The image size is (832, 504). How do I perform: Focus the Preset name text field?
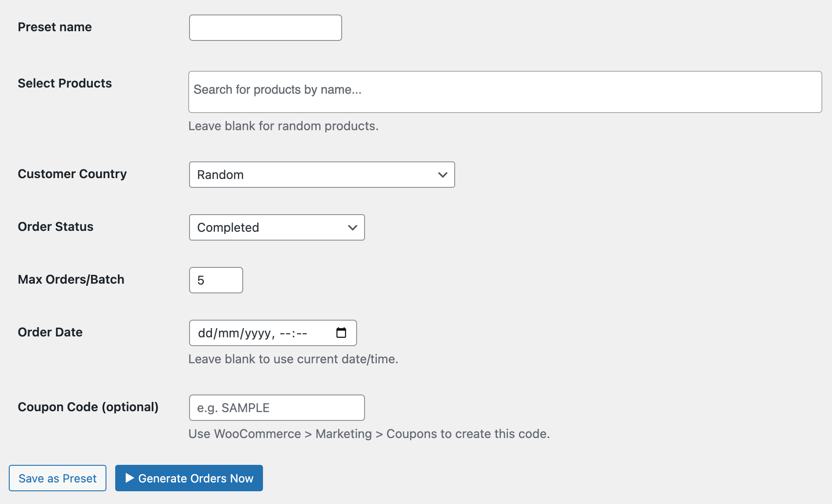click(265, 28)
